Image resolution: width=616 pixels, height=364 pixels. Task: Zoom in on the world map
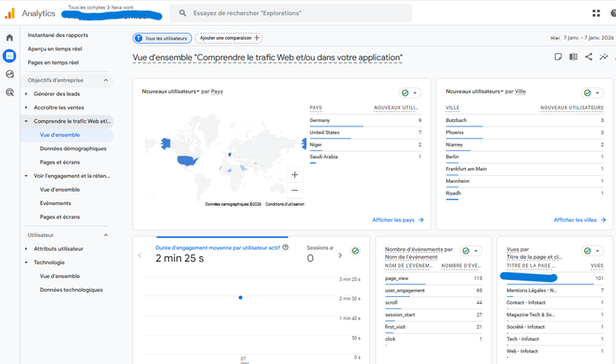pos(294,175)
